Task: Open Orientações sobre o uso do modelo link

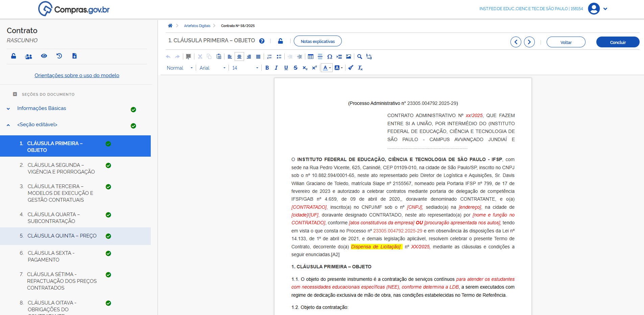Action: click(77, 75)
